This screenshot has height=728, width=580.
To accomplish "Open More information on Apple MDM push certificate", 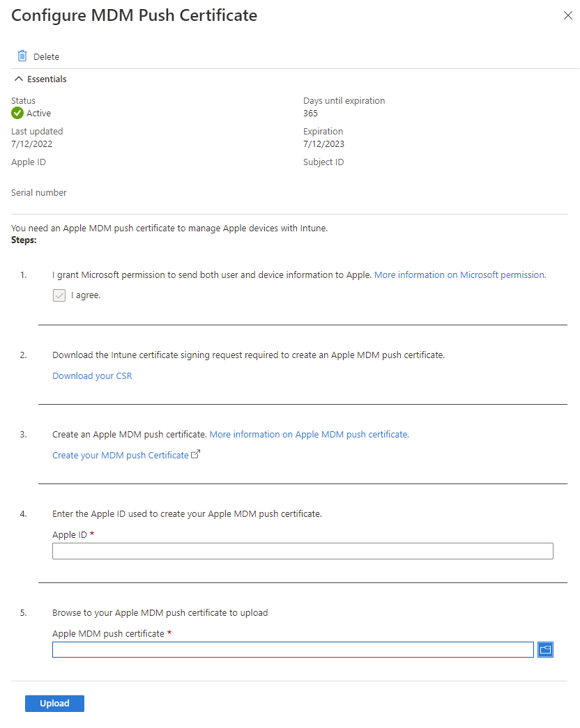I will (x=309, y=433).
